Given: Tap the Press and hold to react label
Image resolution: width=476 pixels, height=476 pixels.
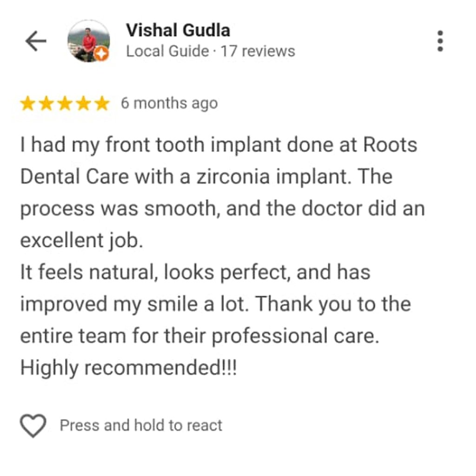Looking at the screenshot, I should (x=141, y=425).
